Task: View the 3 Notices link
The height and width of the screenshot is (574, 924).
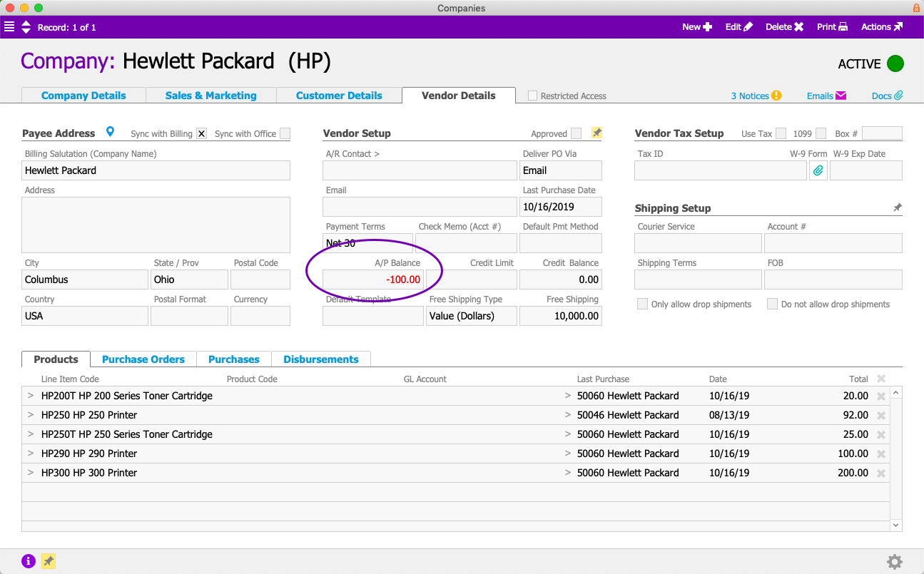Action: click(x=756, y=96)
